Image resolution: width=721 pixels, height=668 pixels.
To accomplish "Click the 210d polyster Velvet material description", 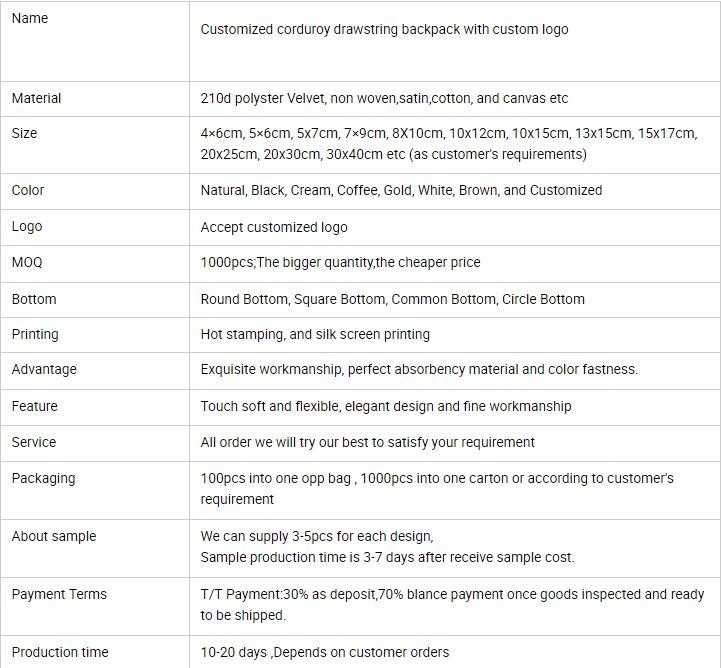I will [x=384, y=98].
